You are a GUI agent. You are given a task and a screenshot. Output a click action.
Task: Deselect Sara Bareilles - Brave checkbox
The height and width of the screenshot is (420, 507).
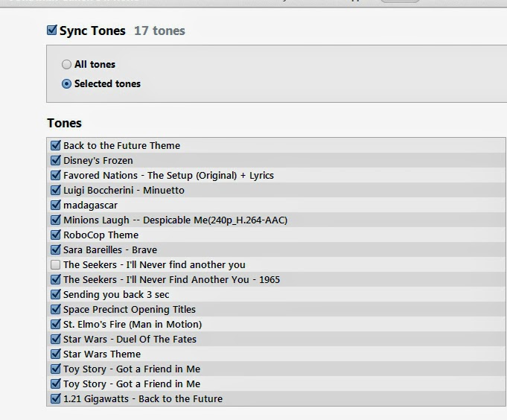tap(56, 250)
